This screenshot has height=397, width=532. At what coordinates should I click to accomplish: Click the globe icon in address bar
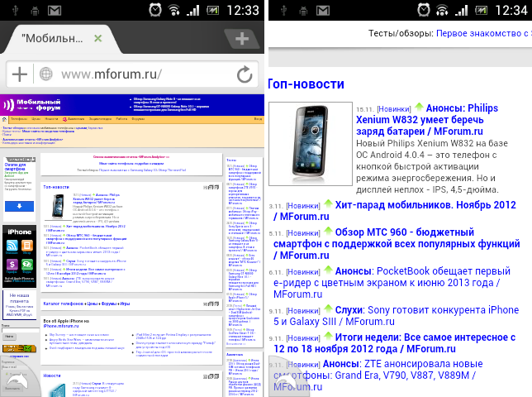tap(46, 74)
